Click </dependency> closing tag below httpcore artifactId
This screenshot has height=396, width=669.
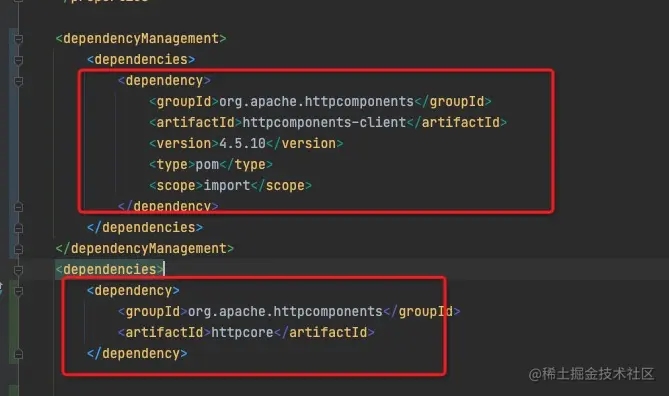point(137,353)
